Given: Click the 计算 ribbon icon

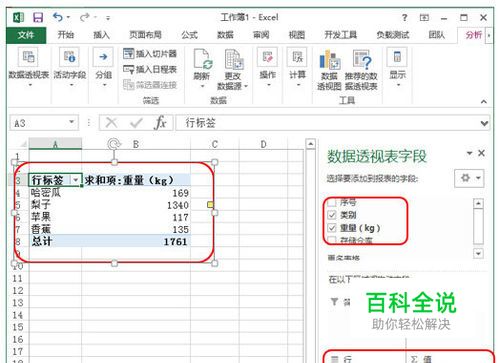Looking at the screenshot, I should (297, 57).
